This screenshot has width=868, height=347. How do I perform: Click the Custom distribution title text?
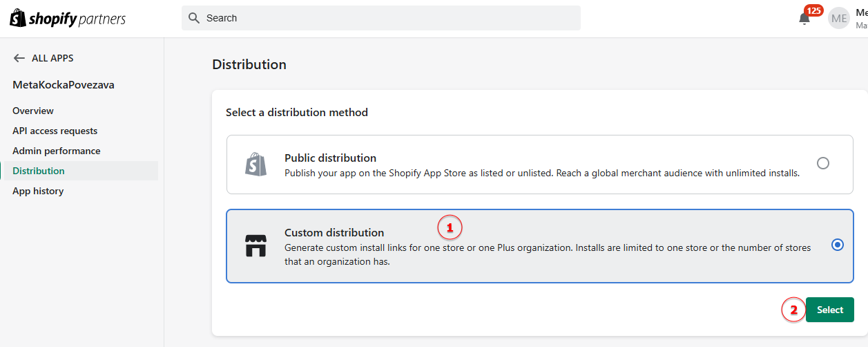334,232
